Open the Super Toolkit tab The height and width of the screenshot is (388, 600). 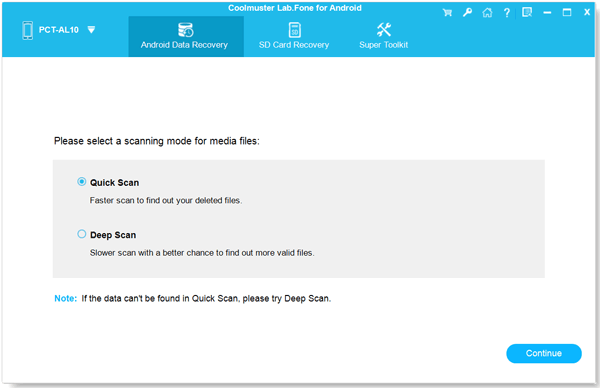click(x=383, y=37)
